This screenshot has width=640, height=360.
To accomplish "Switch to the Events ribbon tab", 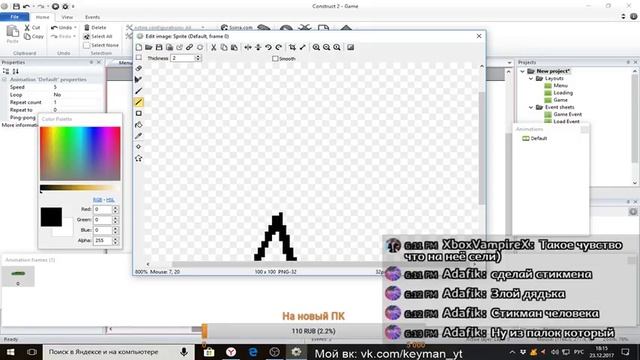I will pyautogui.click(x=92, y=17).
